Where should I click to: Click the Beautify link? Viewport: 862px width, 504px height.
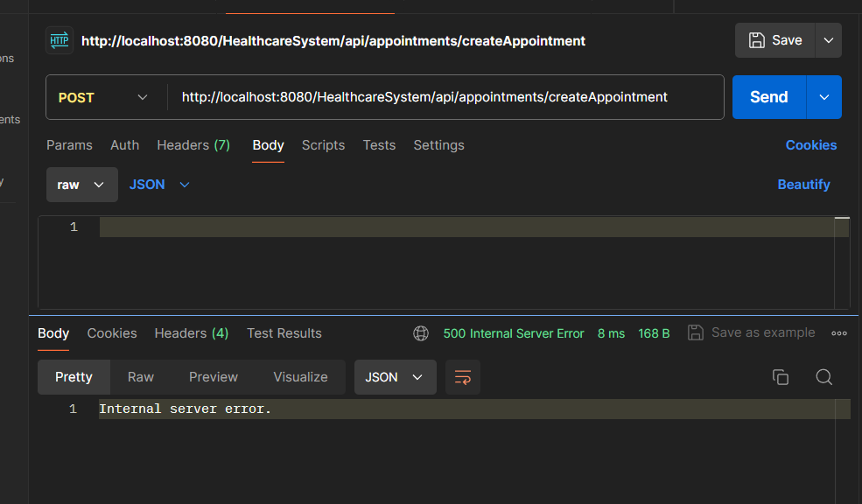click(803, 185)
